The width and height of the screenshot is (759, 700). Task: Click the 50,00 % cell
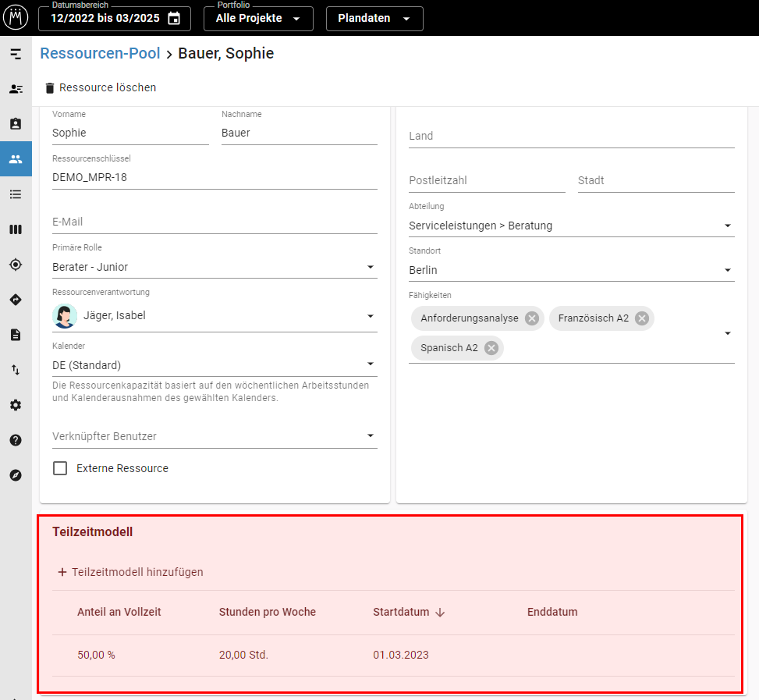pyautogui.click(x=96, y=655)
